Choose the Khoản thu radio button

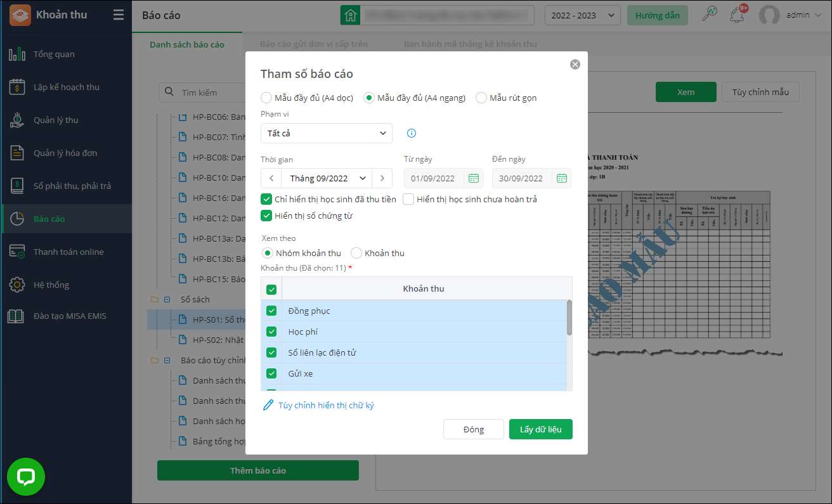(356, 253)
